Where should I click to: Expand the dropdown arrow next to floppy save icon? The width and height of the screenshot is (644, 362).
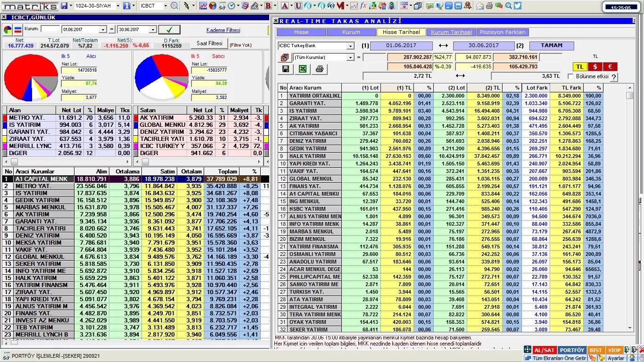(x=71, y=6)
